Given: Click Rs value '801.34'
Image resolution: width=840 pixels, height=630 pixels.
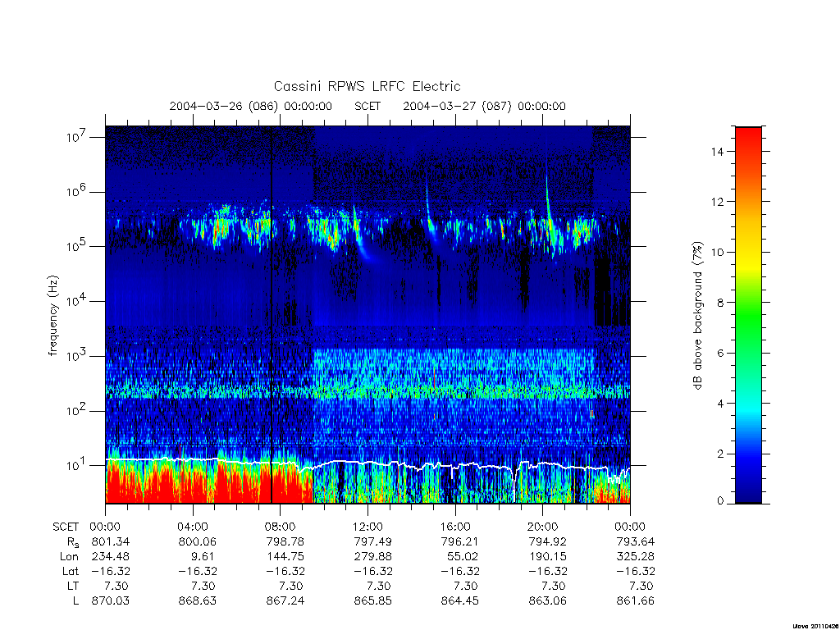Looking at the screenshot, I should pyautogui.click(x=111, y=541).
